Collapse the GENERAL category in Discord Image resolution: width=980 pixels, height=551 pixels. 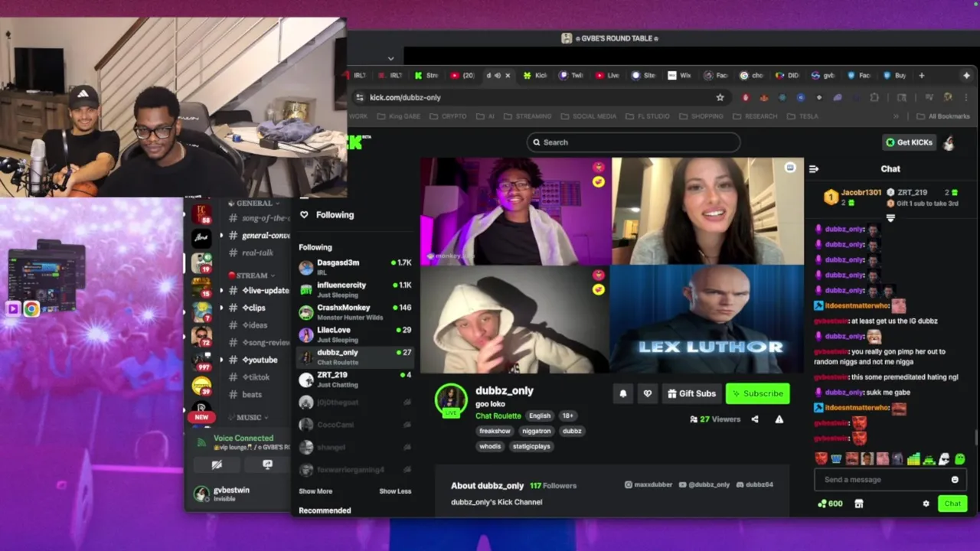[x=254, y=204]
